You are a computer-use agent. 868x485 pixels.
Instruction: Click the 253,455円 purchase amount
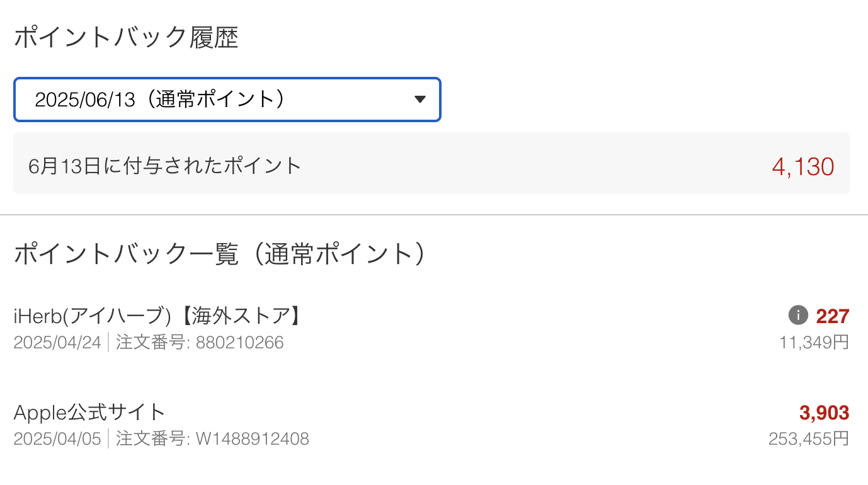pos(809,439)
